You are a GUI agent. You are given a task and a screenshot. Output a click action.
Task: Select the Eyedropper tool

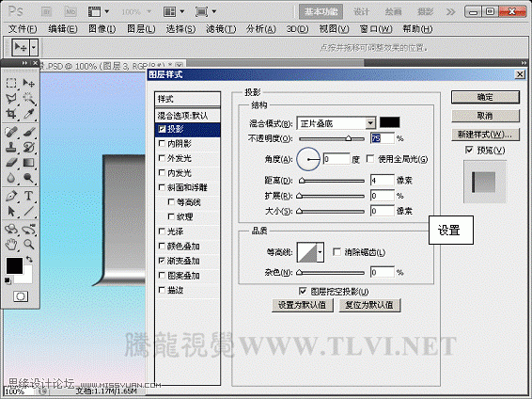28,114
